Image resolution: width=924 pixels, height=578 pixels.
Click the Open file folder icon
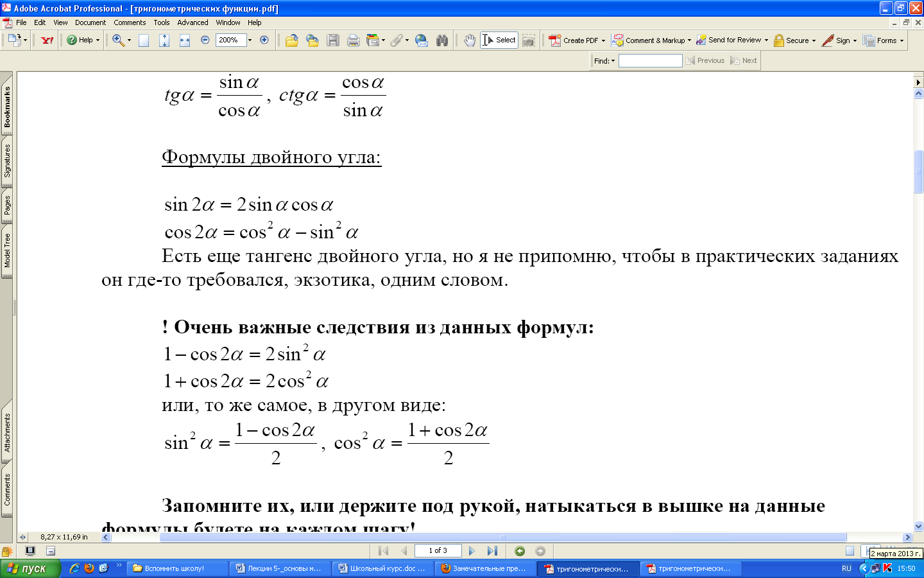pyautogui.click(x=292, y=40)
